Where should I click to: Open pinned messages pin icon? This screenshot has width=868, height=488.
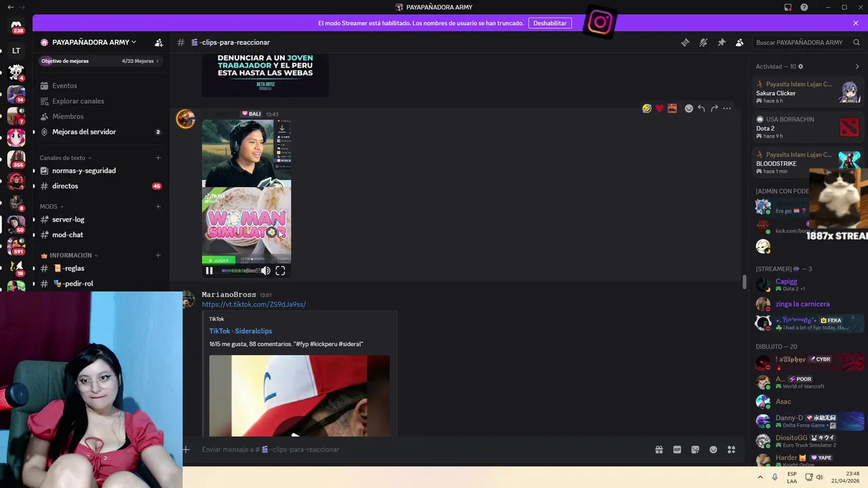pos(722,42)
